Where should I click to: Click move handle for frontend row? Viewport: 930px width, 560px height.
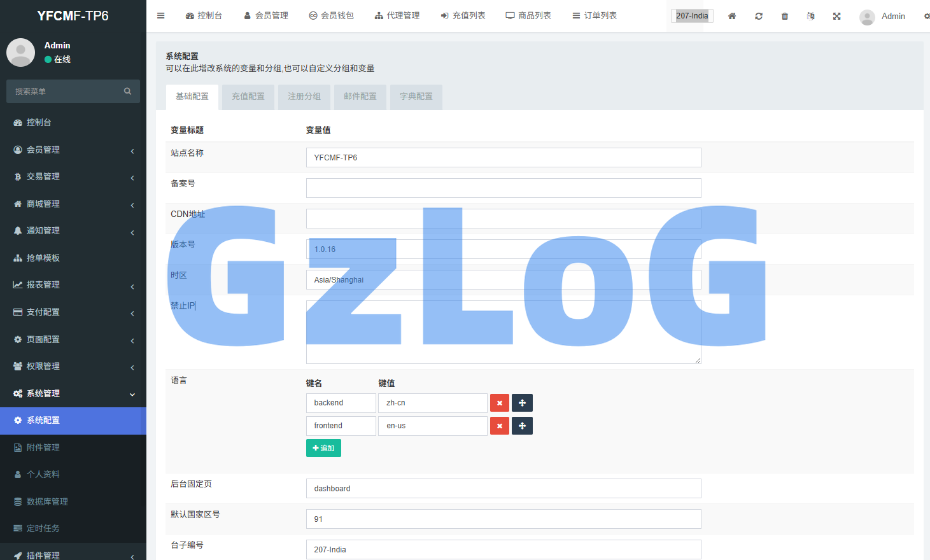[522, 426]
